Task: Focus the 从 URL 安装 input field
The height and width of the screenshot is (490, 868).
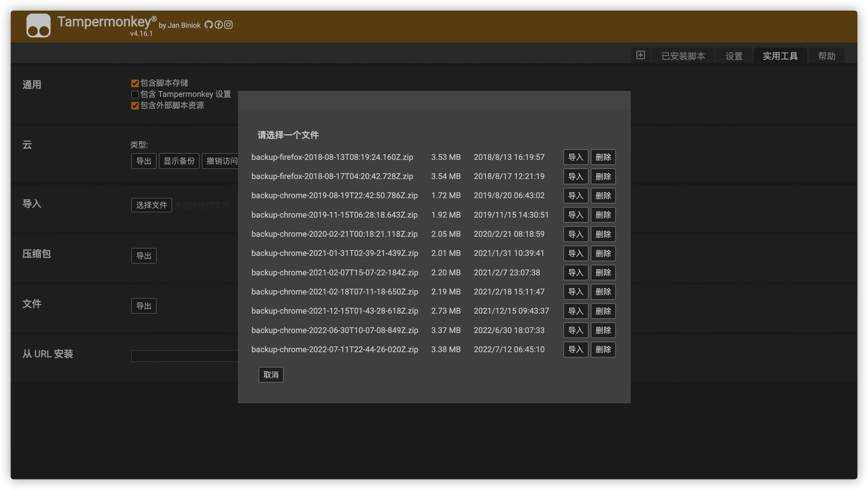Action: 185,356
